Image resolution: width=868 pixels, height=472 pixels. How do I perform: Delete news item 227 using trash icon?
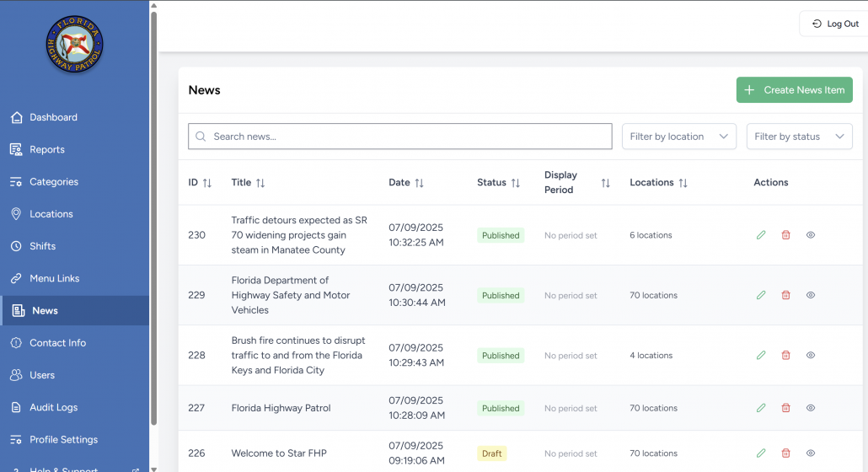click(785, 408)
